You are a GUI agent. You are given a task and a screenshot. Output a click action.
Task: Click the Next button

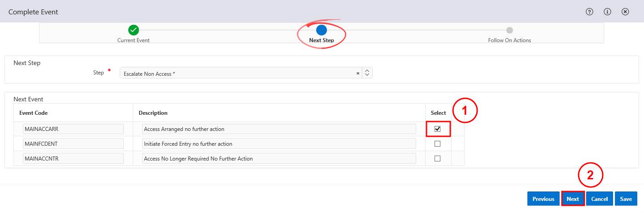coord(573,199)
